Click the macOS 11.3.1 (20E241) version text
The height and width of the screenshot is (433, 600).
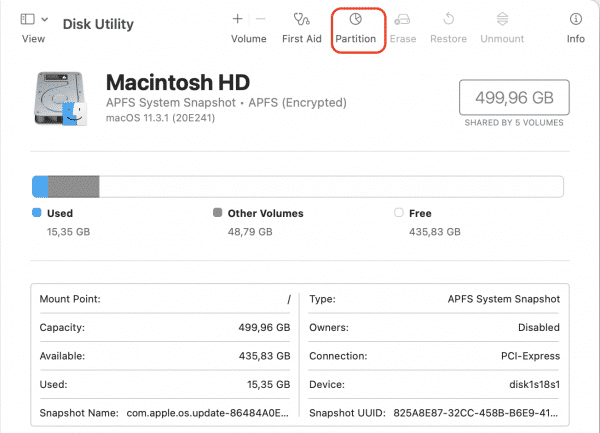[160, 118]
